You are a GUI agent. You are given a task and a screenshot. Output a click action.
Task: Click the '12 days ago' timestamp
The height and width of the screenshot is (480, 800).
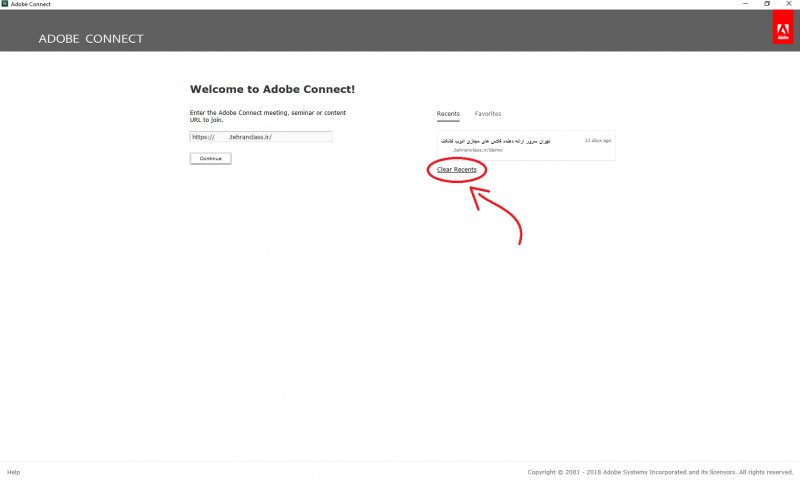tap(597, 141)
